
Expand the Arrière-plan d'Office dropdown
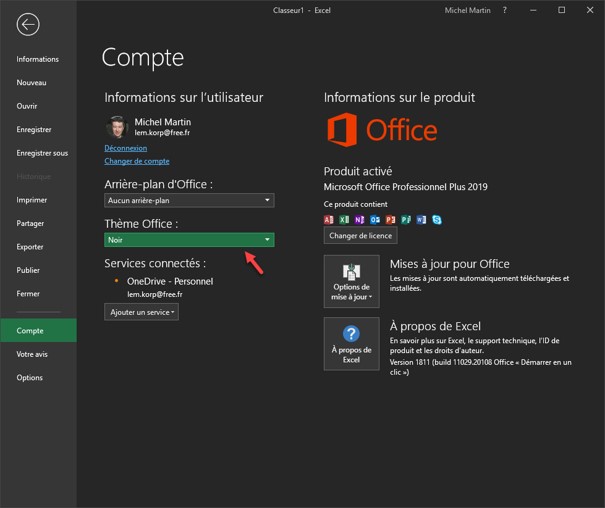coord(189,200)
